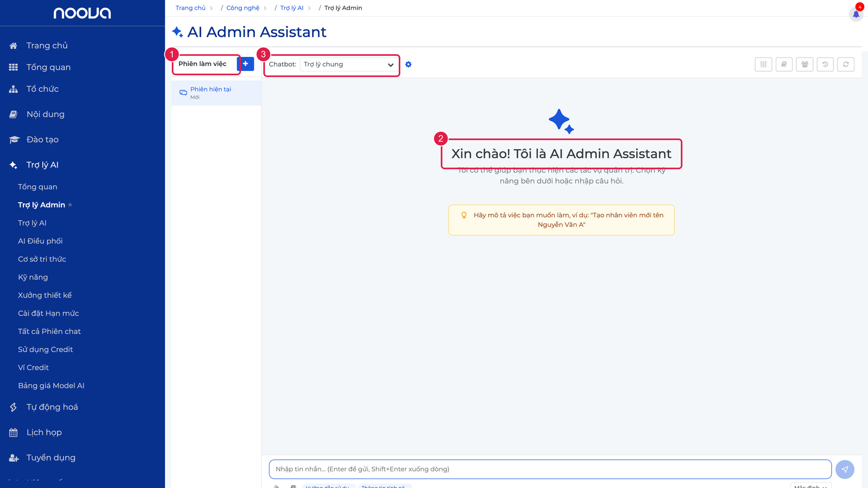The width and height of the screenshot is (868, 488).
Task: Click the Phiên làm việc header
Action: point(202,64)
